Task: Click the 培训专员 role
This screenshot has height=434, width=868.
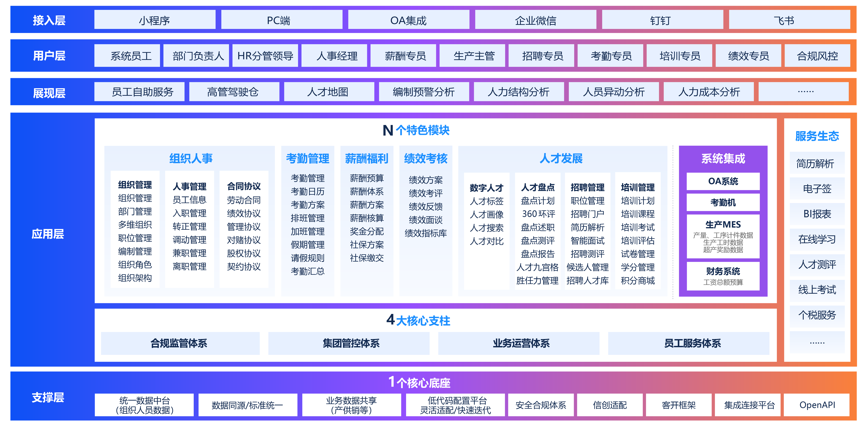Action: [679, 56]
